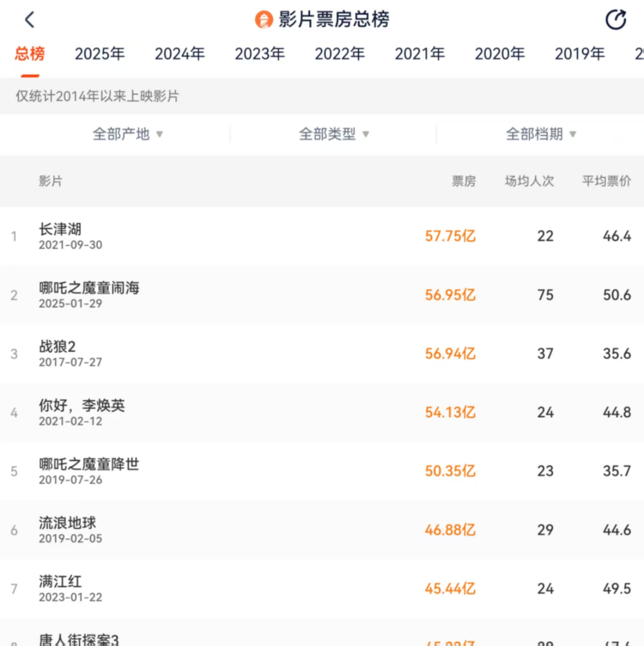Tap the back arrow icon
This screenshot has height=646, width=644.
click(30, 20)
